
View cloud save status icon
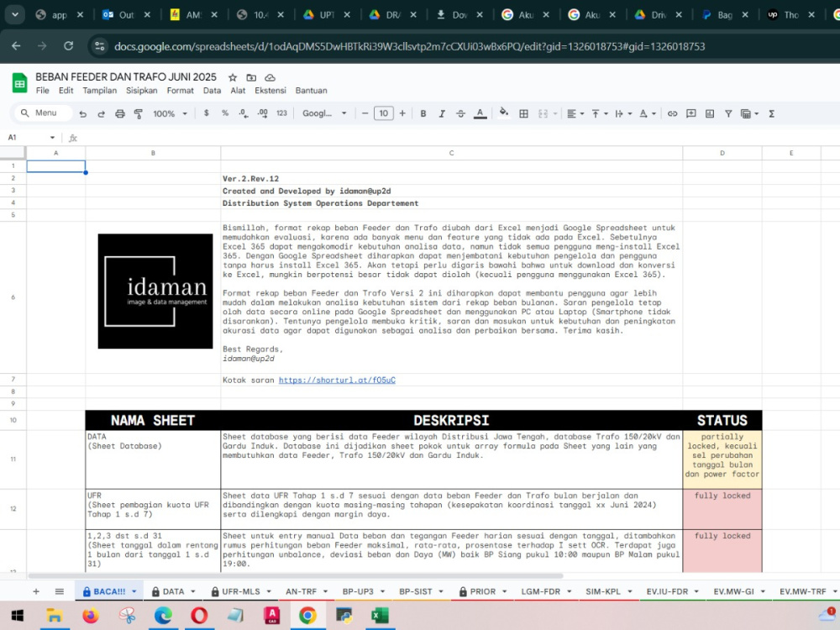click(270, 77)
